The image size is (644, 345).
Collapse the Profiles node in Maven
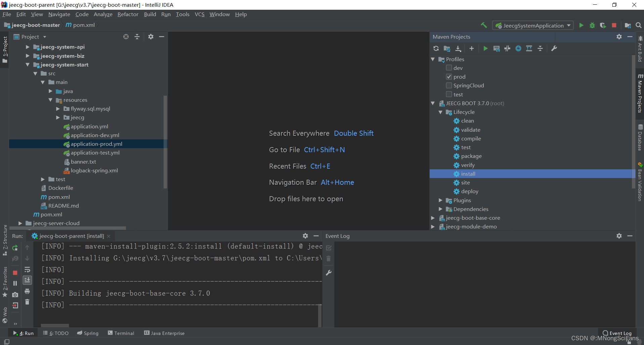[433, 59]
